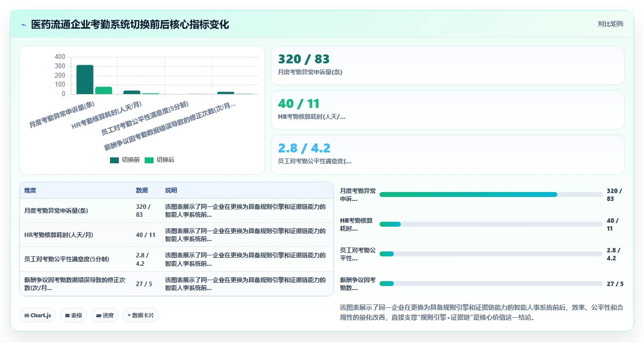Click progress value 2.8 / 4.2
The image size is (644, 342).
613,254
